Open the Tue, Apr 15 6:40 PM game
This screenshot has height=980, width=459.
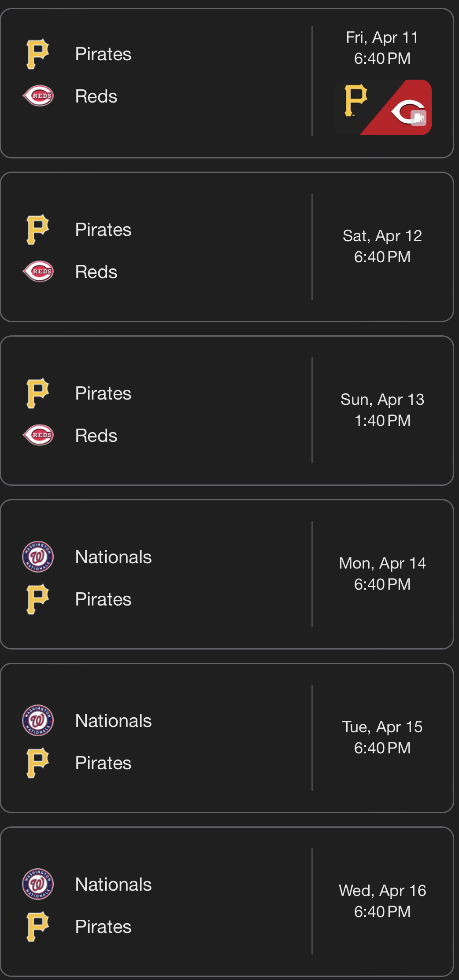click(227, 738)
